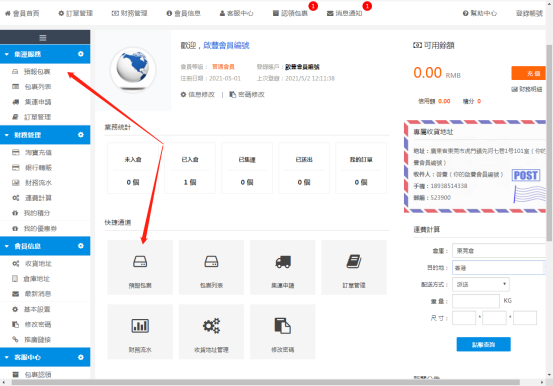The image size is (553, 386).
Task: Open 消息通知 in the top navigation
Action: [345, 13]
